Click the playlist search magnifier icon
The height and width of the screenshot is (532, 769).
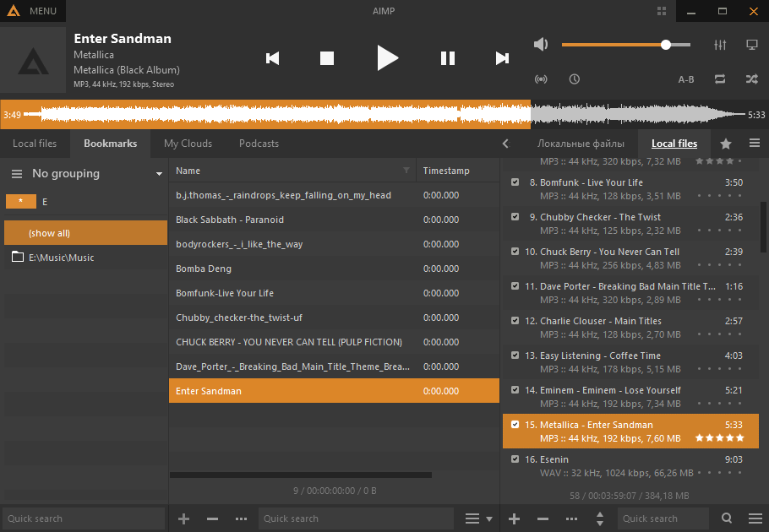tap(727, 518)
